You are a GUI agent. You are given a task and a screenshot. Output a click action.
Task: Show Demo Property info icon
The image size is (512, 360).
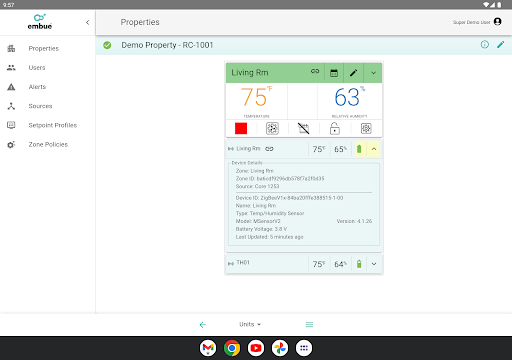(485, 44)
